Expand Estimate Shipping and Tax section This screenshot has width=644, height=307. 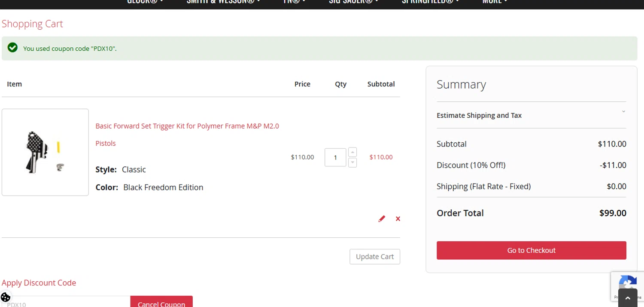(x=531, y=115)
